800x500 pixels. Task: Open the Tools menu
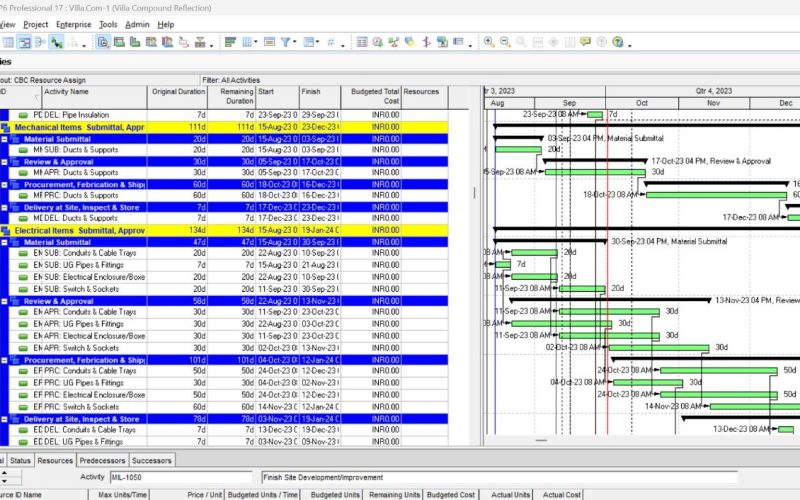coord(108,24)
